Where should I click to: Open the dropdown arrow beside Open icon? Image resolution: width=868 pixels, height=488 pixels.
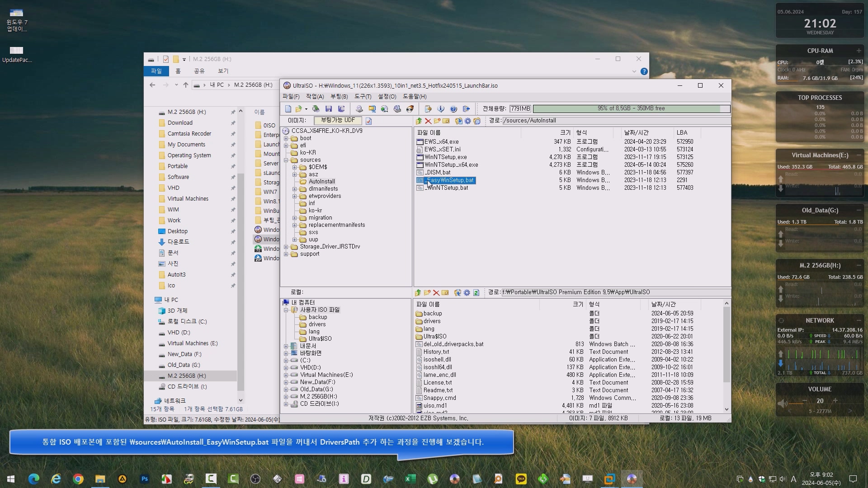306,109
